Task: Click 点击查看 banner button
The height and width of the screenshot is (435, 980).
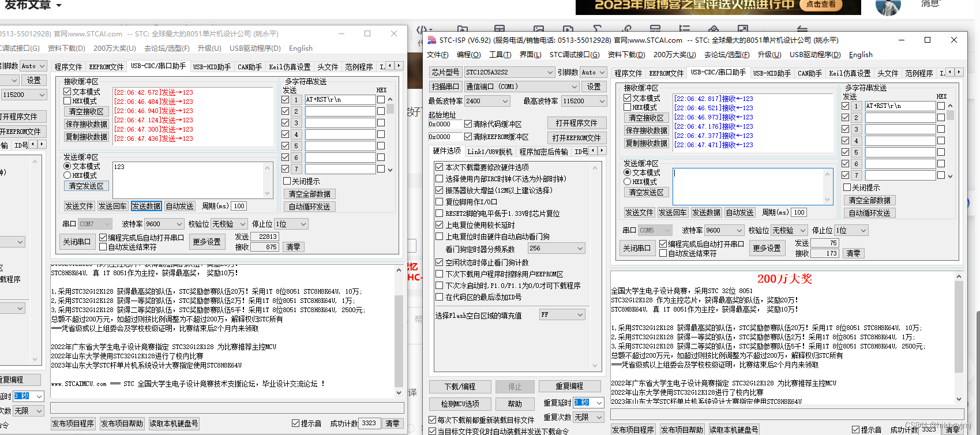Action: pos(821,5)
